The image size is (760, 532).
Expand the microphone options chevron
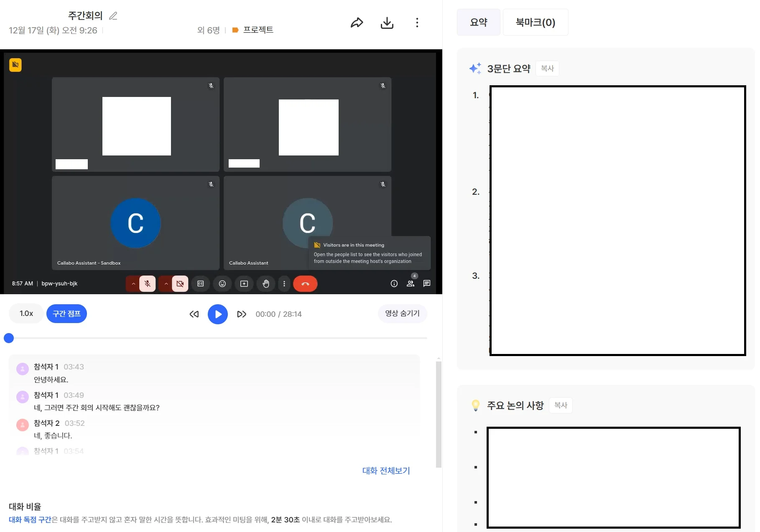(133, 284)
